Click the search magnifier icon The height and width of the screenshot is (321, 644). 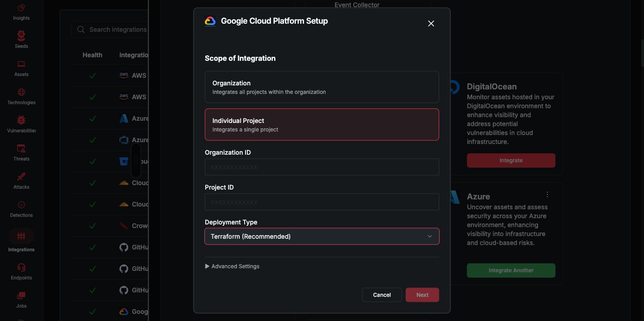(x=81, y=30)
